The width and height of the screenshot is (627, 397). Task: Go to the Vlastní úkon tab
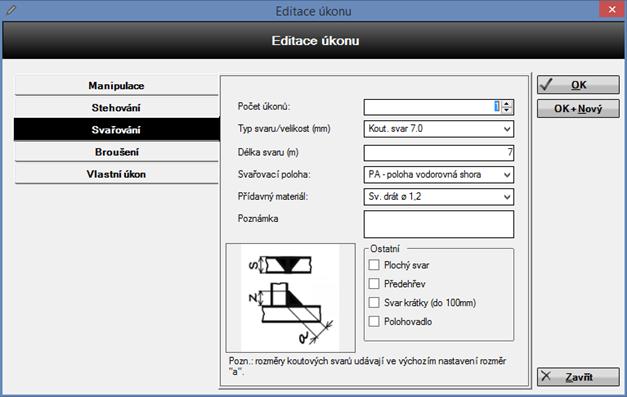click(x=116, y=174)
